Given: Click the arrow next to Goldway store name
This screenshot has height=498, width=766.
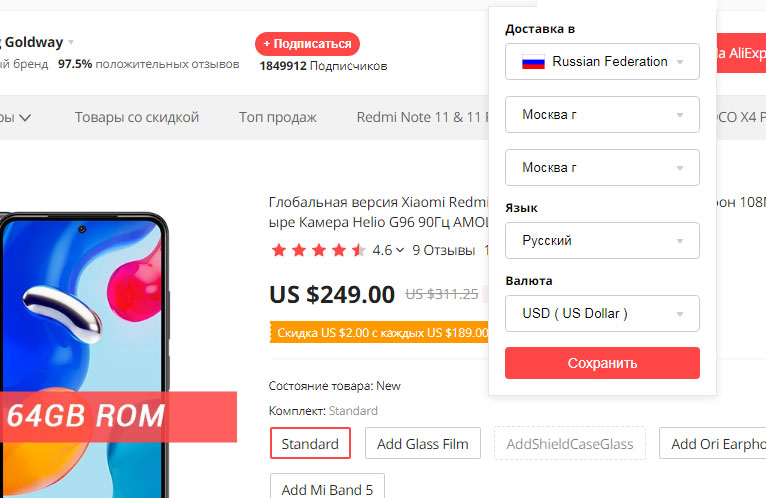Looking at the screenshot, I should click(x=71, y=43).
